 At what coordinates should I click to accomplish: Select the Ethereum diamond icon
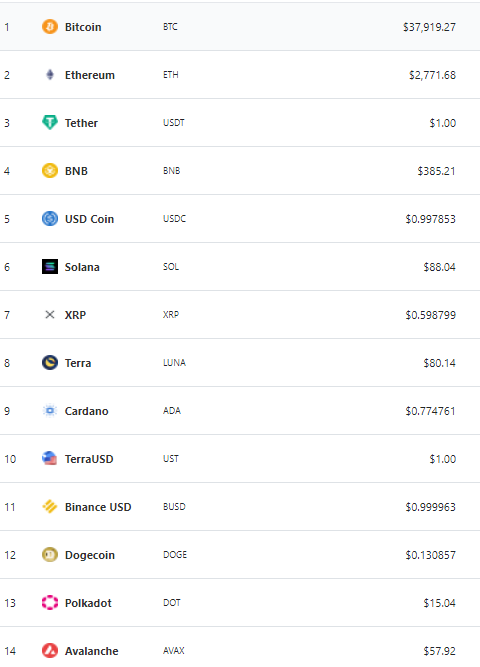(x=50, y=75)
